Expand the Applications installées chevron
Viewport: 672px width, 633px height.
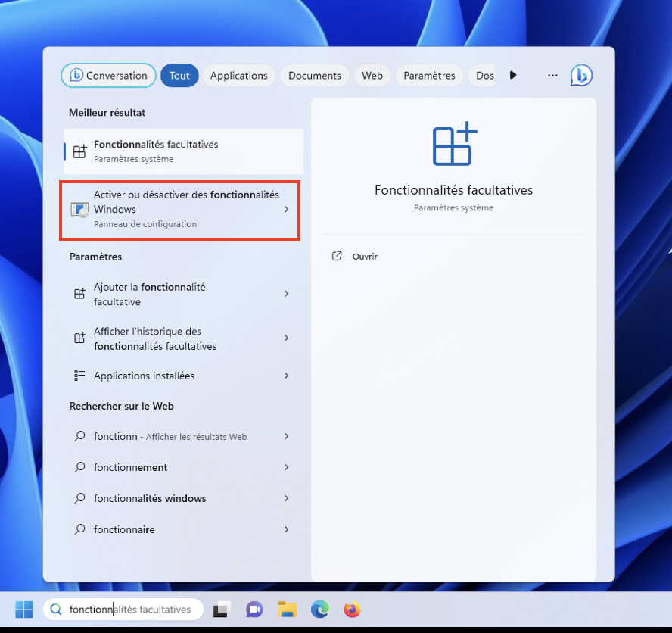point(286,376)
